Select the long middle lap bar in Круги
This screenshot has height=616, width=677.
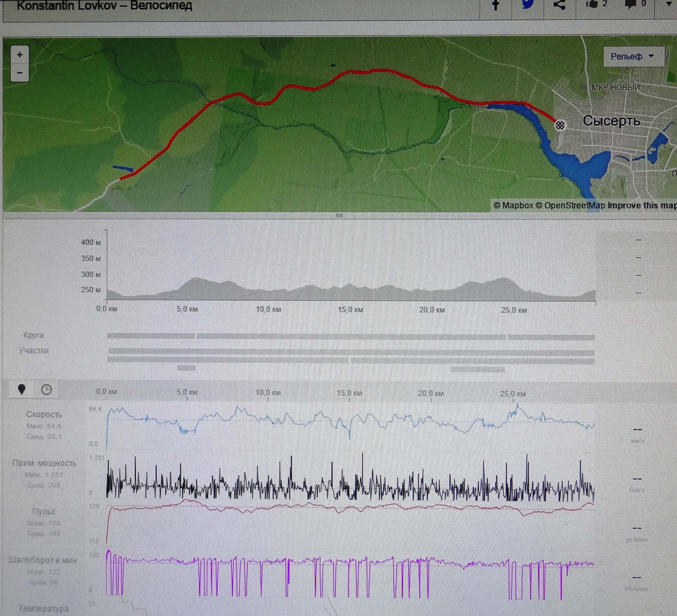(x=351, y=336)
